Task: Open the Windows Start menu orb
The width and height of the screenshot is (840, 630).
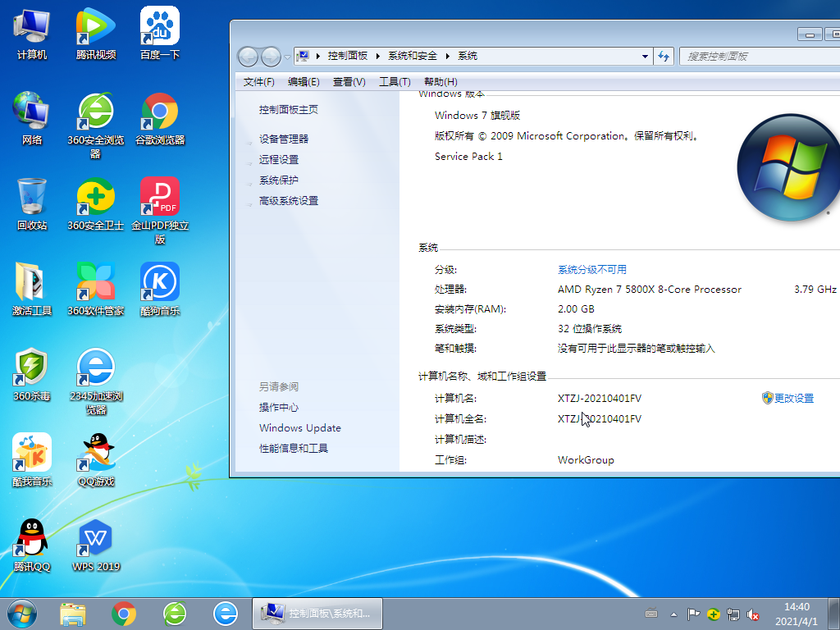Action: click(x=22, y=613)
